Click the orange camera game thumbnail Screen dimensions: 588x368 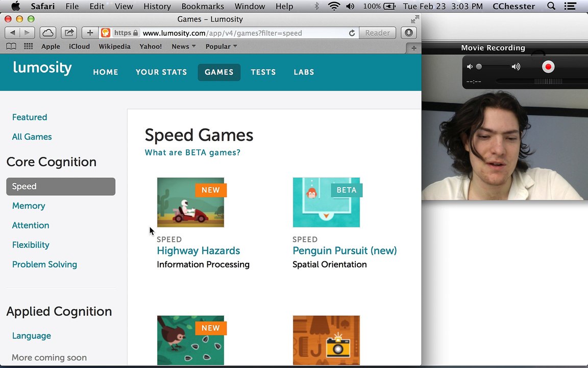pyautogui.click(x=326, y=340)
